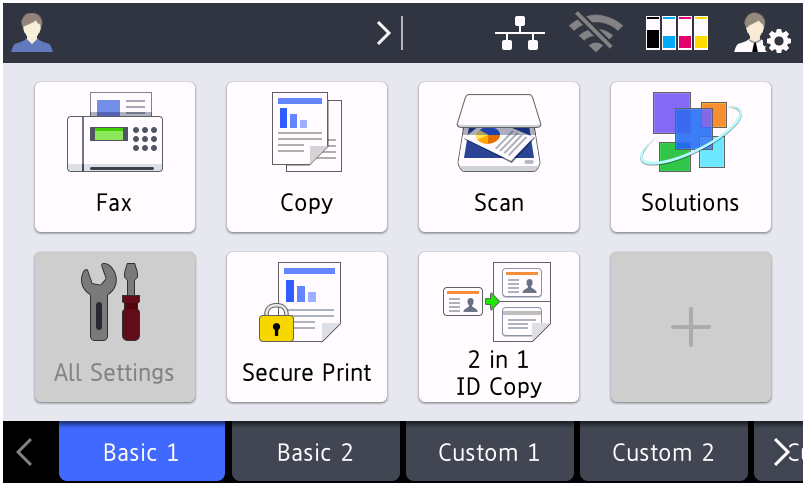Expand the top bar arrow panel
The image size is (805, 485).
[388, 33]
